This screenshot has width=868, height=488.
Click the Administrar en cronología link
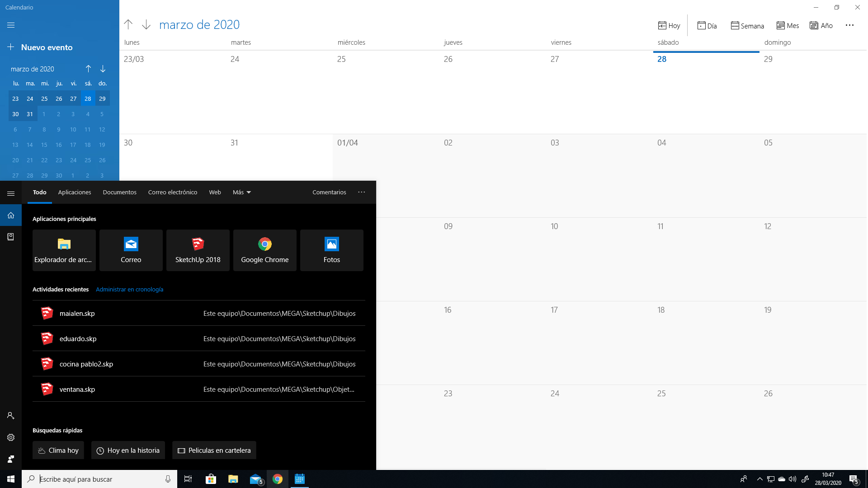[x=129, y=289]
